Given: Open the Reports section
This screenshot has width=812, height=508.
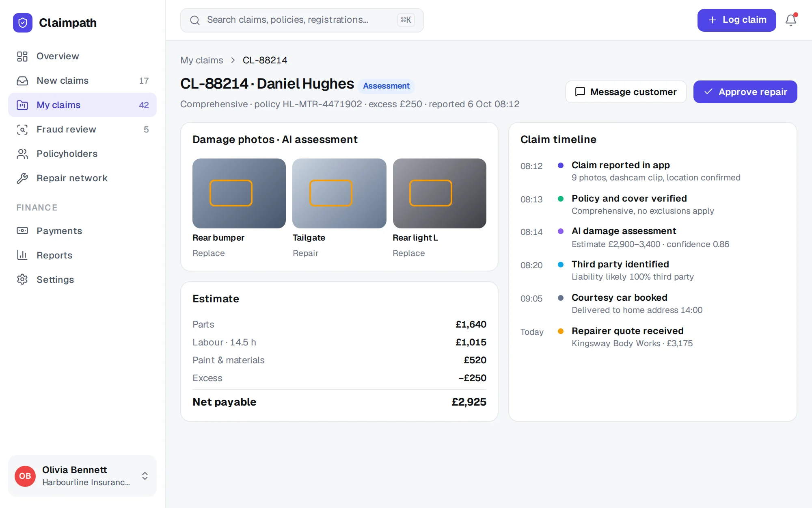Looking at the screenshot, I should pos(82,255).
